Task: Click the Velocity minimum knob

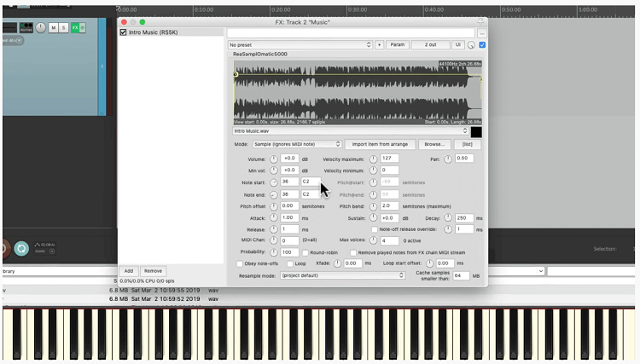Action: pyautogui.click(x=373, y=170)
